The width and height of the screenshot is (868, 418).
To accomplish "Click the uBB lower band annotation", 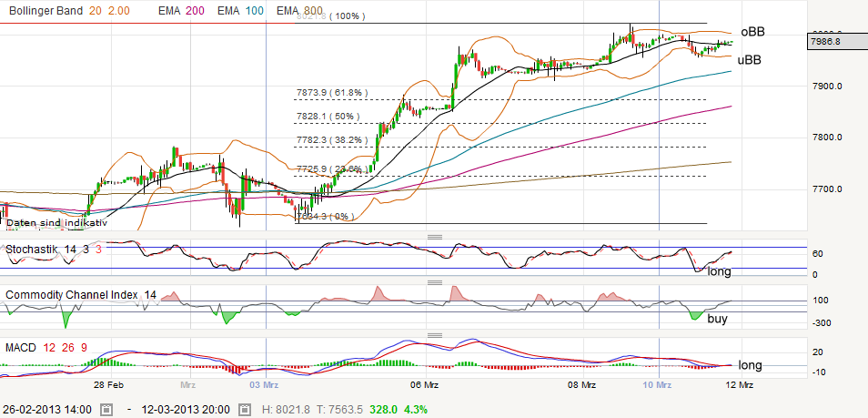I will (x=748, y=60).
